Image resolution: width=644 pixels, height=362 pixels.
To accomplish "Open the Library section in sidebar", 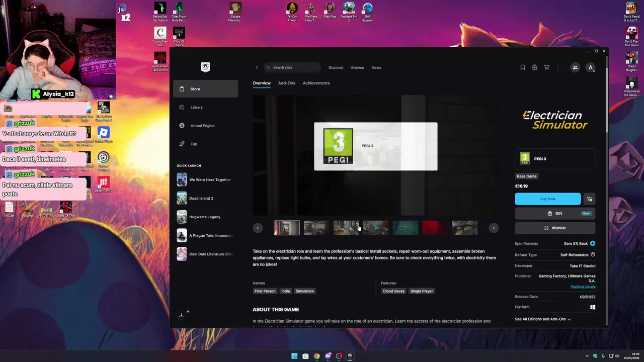I will click(x=205, y=107).
